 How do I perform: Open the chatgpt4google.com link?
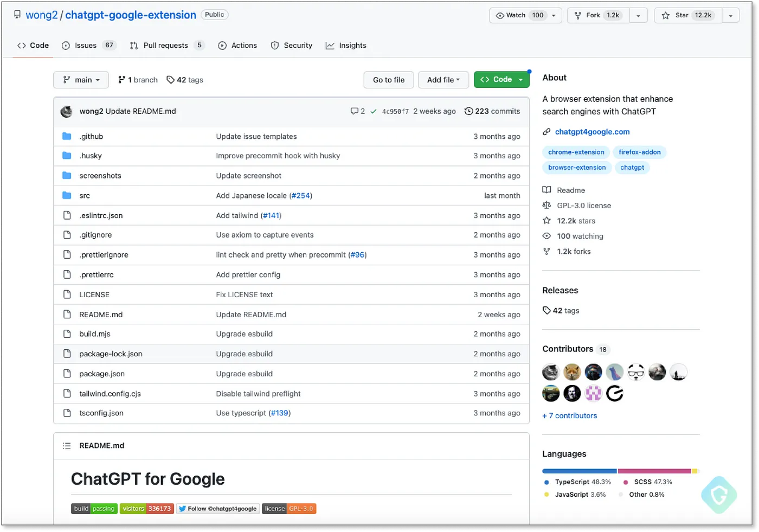[592, 132]
